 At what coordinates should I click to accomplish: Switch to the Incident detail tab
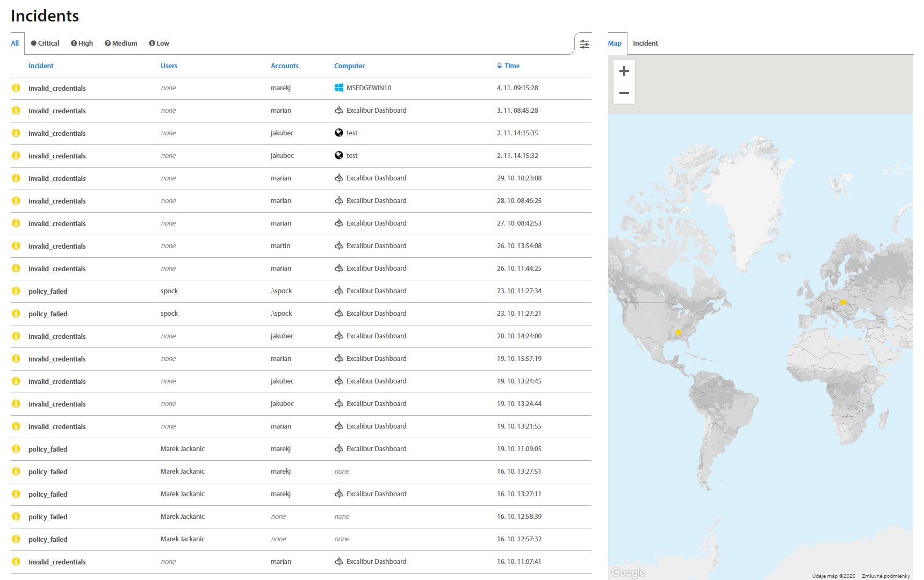(x=645, y=44)
